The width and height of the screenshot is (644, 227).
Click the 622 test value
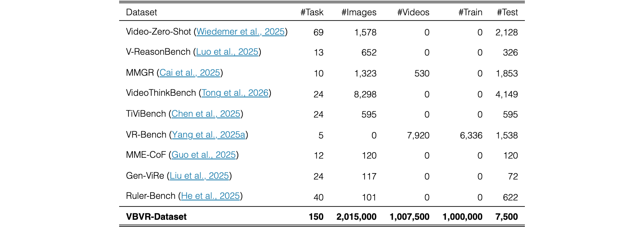click(x=510, y=198)
